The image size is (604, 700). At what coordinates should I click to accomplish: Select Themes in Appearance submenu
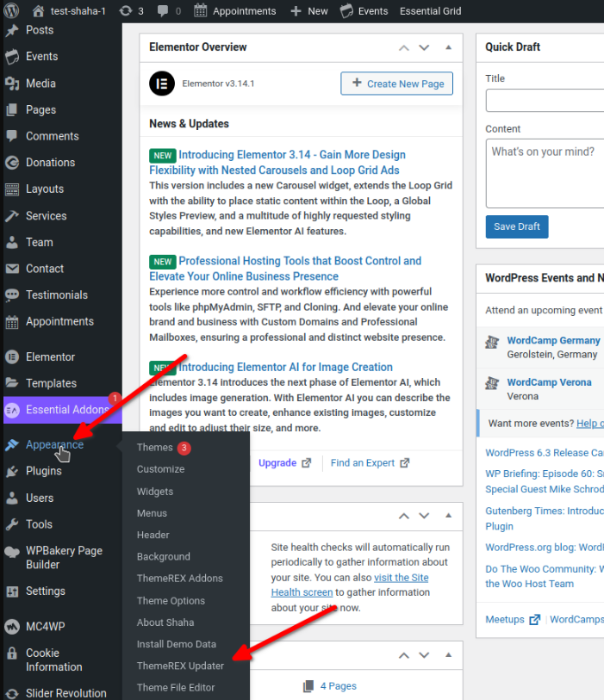(154, 448)
